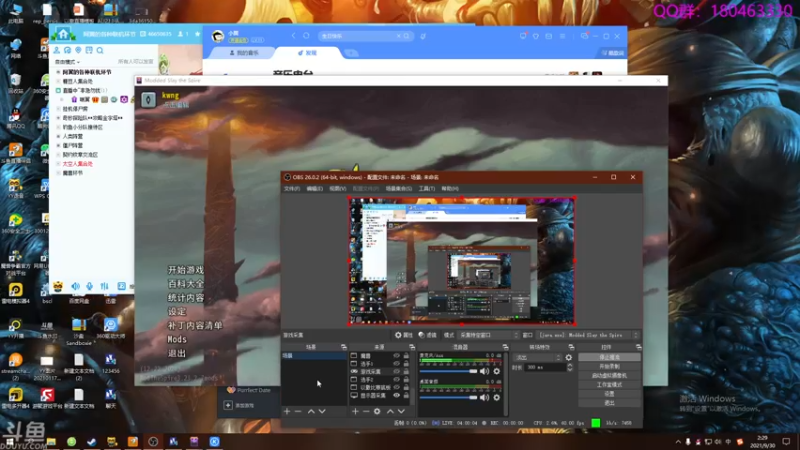Screen dimensions: 800x450
Task: Toggle visibility of 选手2 source
Action: point(396,380)
